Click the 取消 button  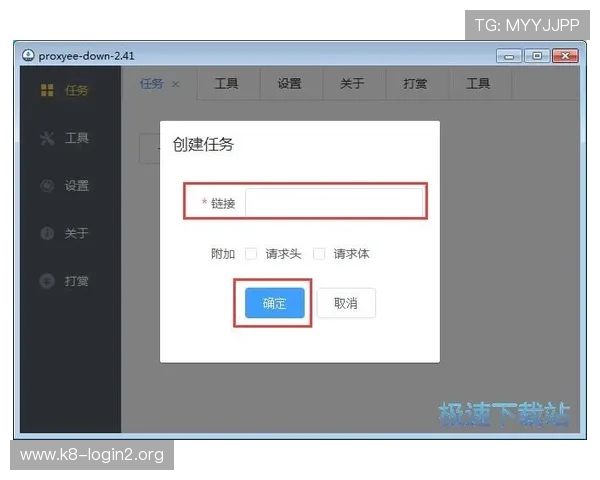(346, 303)
